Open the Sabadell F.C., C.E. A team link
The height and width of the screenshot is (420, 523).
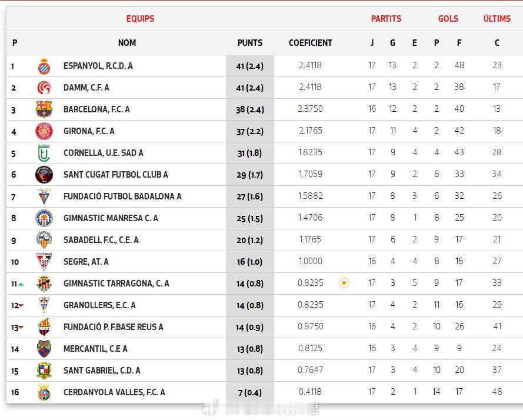[x=101, y=240]
